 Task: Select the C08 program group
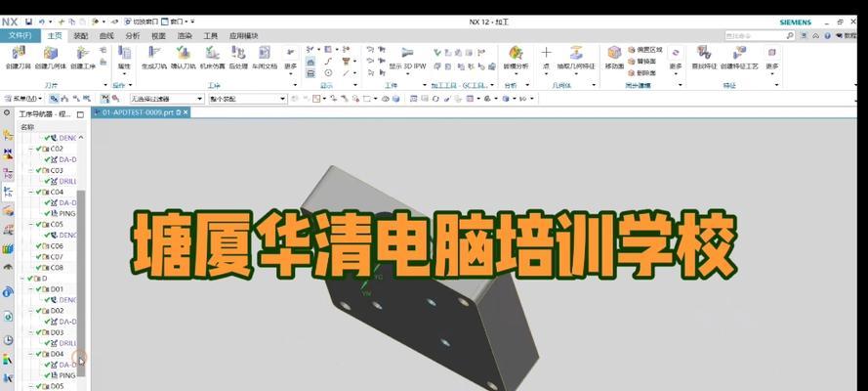coord(57,268)
